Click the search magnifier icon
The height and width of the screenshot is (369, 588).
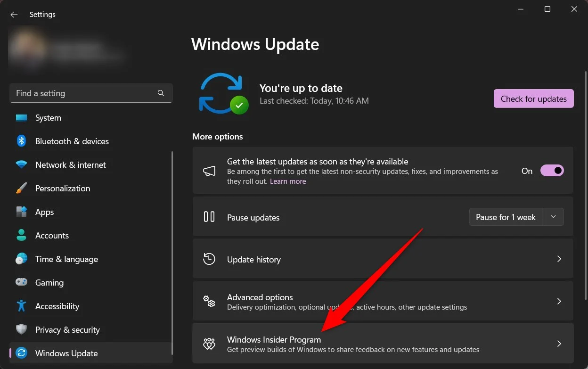pos(161,93)
